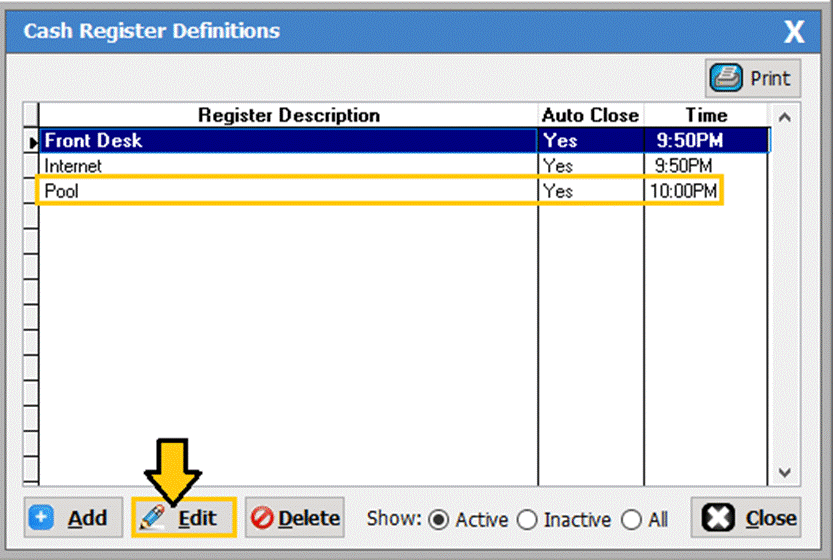Select the Internet register row
The width and height of the screenshot is (833, 560).
coord(288,165)
